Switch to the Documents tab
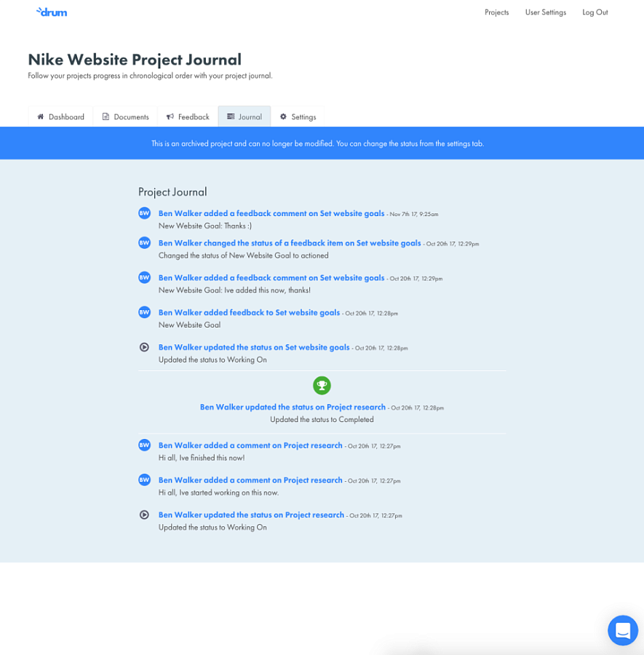Viewport: 644px width, 655px height. (x=125, y=116)
